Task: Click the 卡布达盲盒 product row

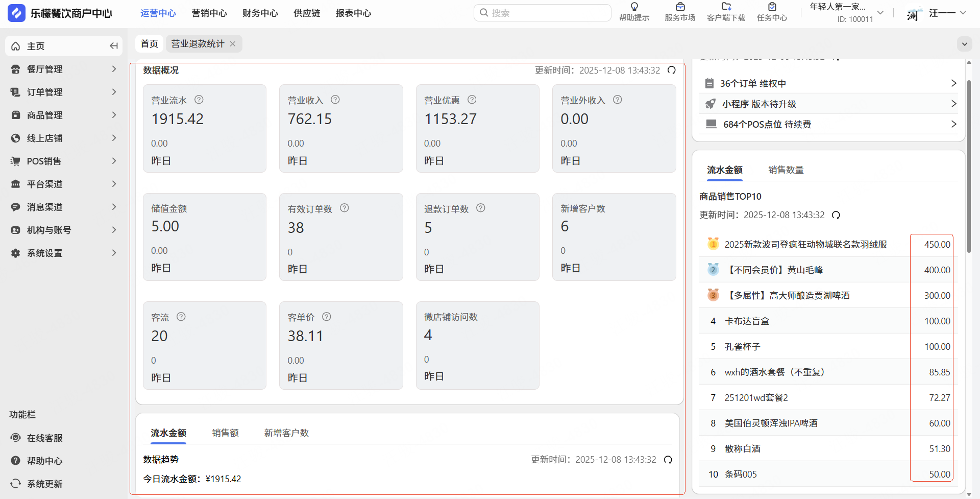Action: tap(828, 321)
